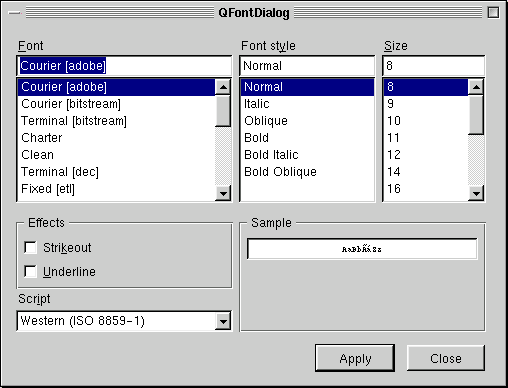Open the window menu in title bar
Viewport: 508px width, 388px height.
pos(15,13)
